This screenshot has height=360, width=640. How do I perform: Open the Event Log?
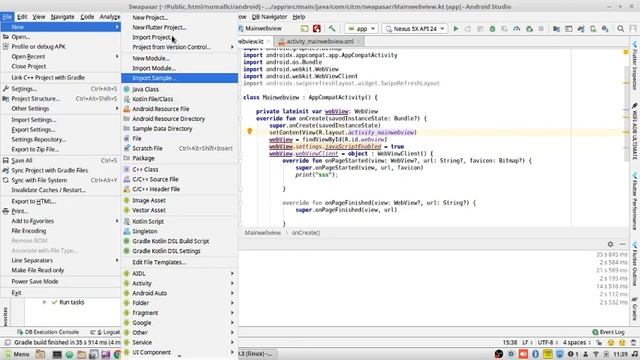608,332
